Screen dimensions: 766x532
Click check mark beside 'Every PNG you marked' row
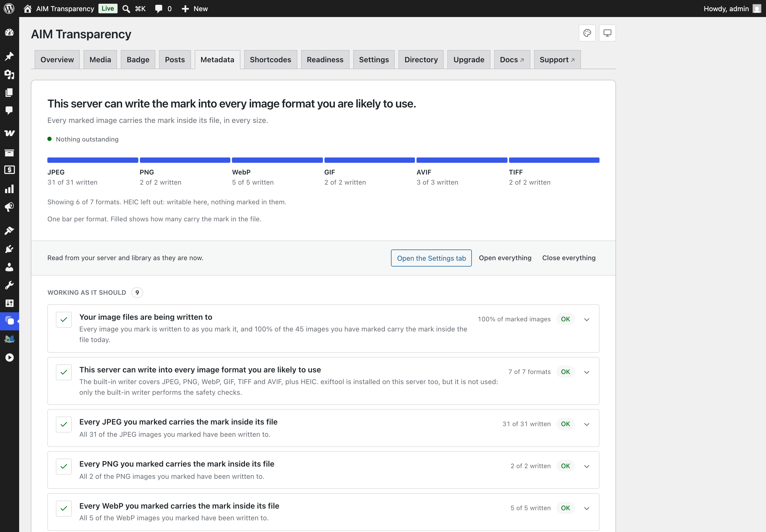(x=64, y=466)
